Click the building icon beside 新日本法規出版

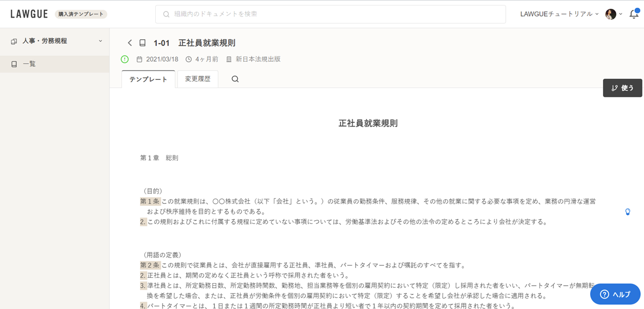pos(229,59)
